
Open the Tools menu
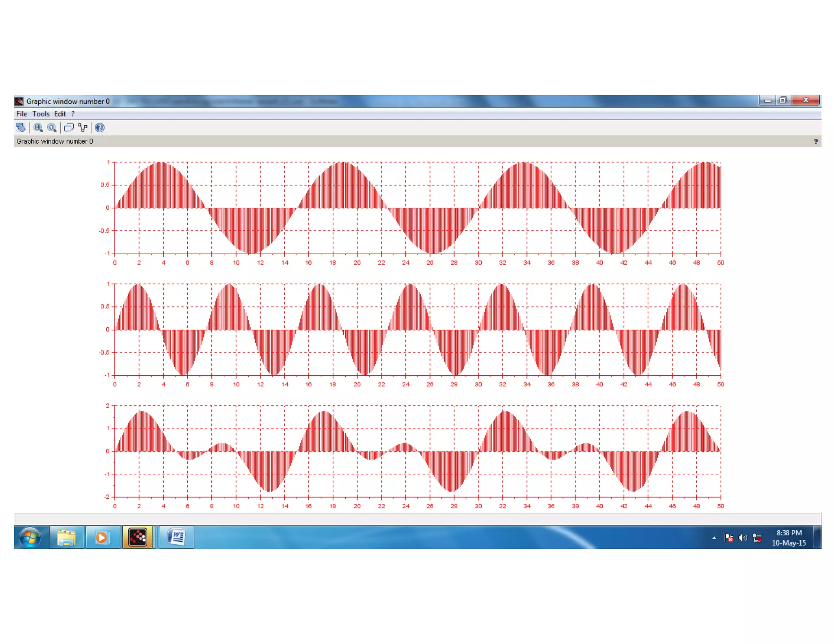click(x=41, y=114)
